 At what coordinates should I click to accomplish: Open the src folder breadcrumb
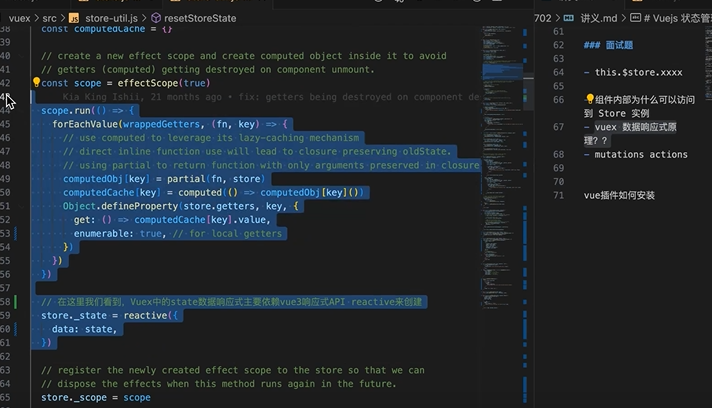pyautogui.click(x=49, y=18)
